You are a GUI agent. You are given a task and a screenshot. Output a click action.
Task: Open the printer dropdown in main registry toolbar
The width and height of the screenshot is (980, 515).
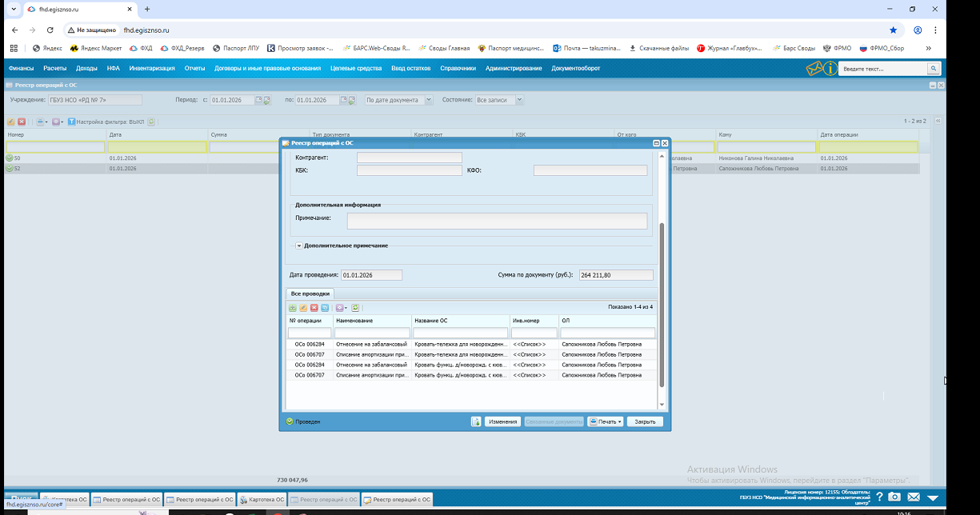(42, 122)
